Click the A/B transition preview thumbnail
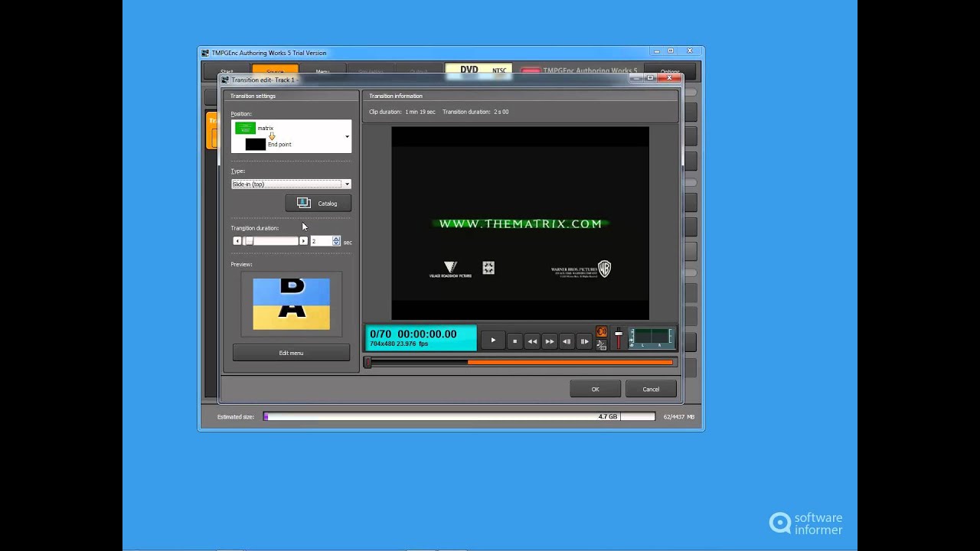The width and height of the screenshot is (980, 551). pyautogui.click(x=292, y=304)
